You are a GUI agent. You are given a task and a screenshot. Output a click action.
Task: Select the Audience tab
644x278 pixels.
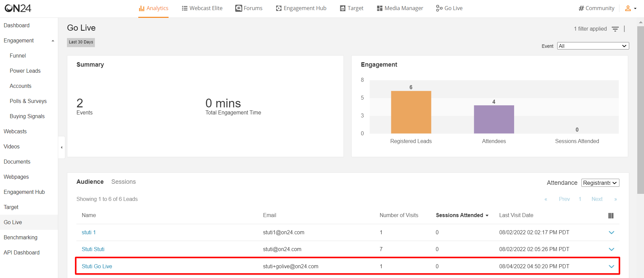pyautogui.click(x=90, y=182)
